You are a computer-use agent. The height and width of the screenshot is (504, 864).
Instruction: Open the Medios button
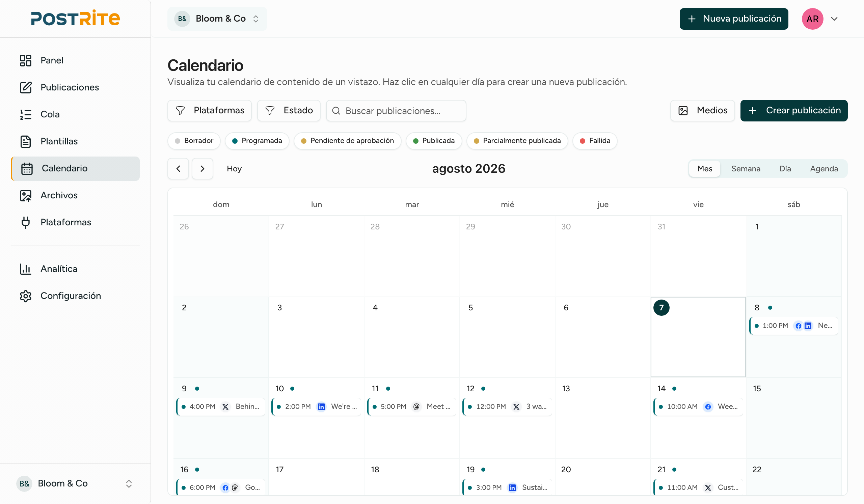pos(703,111)
